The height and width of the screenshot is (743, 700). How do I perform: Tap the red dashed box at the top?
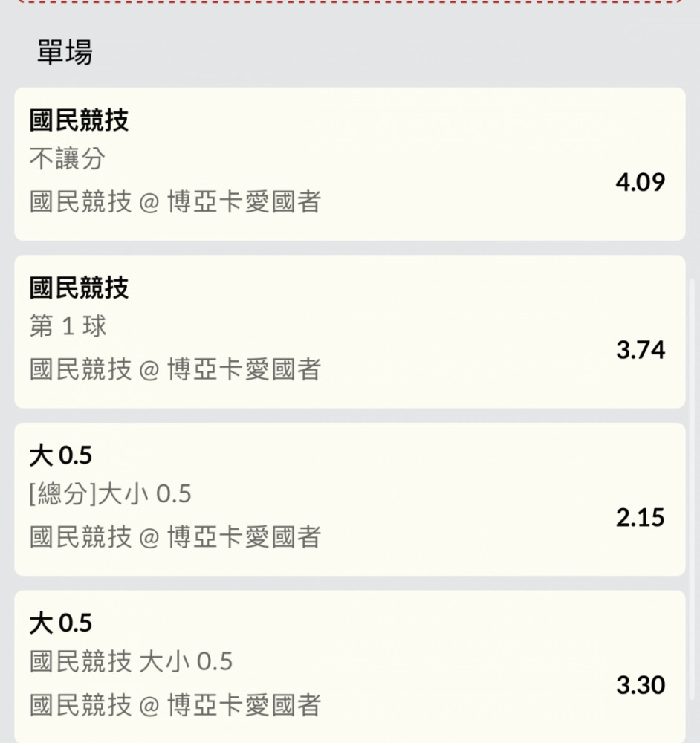coord(350,2)
